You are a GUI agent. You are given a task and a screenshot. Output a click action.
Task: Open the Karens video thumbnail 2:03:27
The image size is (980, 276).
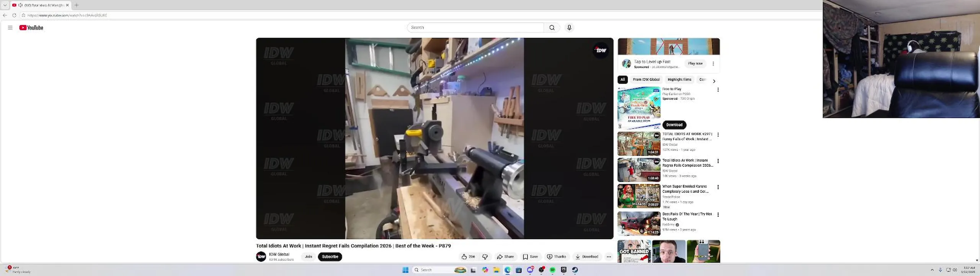[x=639, y=196]
